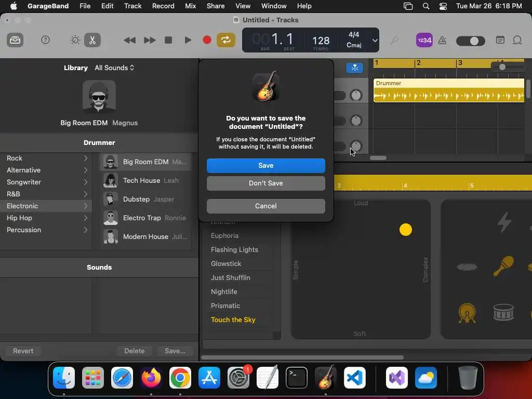The height and width of the screenshot is (399, 532).
Task: Toggle the shaker maraca instrument icon
Action: (503, 265)
